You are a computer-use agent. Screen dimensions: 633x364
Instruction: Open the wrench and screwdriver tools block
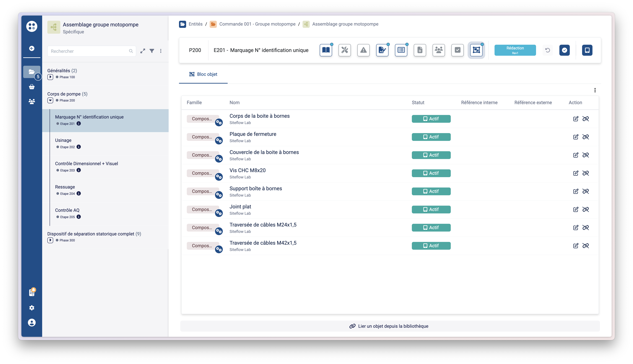tap(344, 50)
